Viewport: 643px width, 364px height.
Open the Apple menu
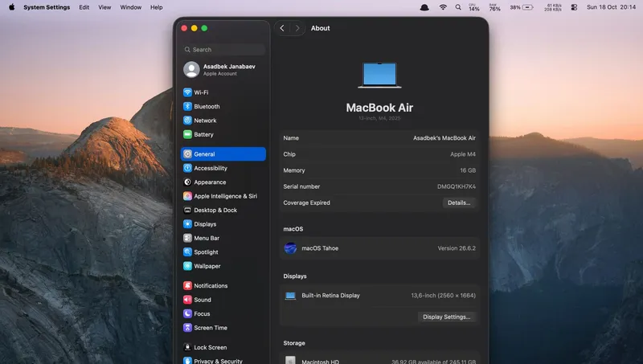[11, 7]
